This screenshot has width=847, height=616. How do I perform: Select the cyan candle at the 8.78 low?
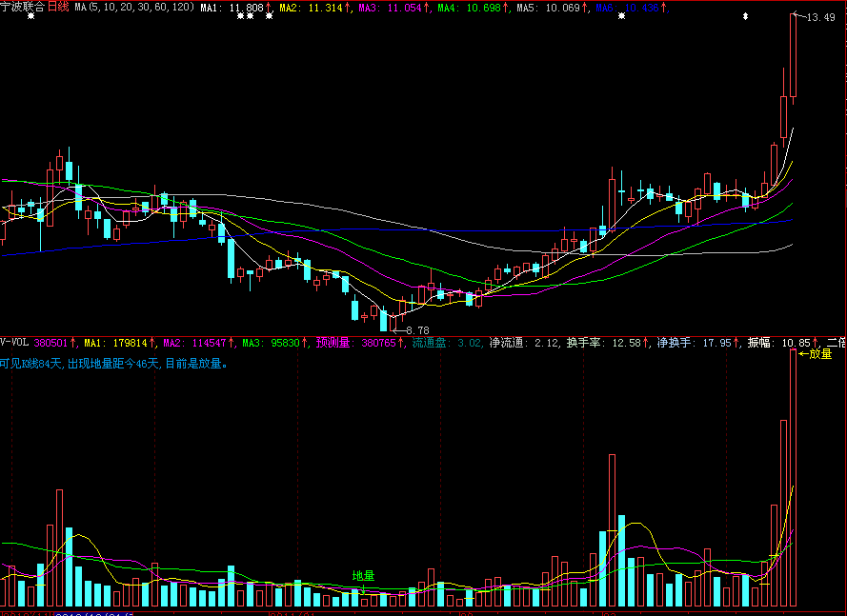click(x=384, y=320)
